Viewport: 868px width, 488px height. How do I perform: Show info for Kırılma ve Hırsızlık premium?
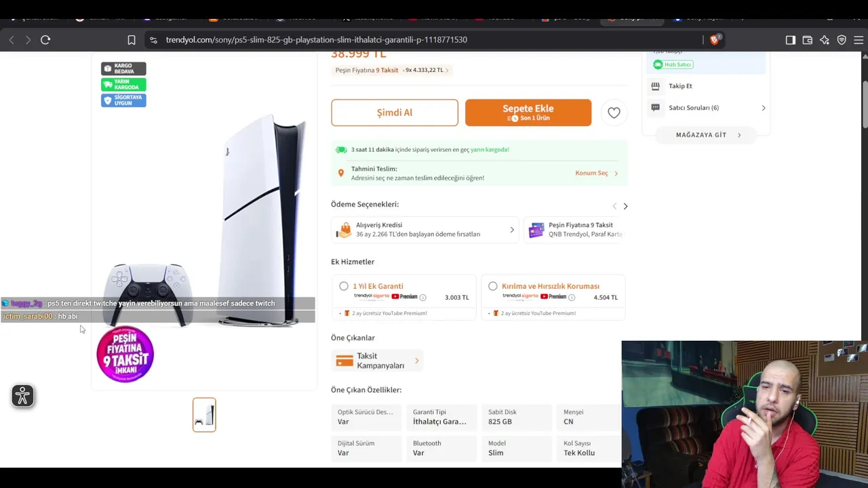coord(572,298)
